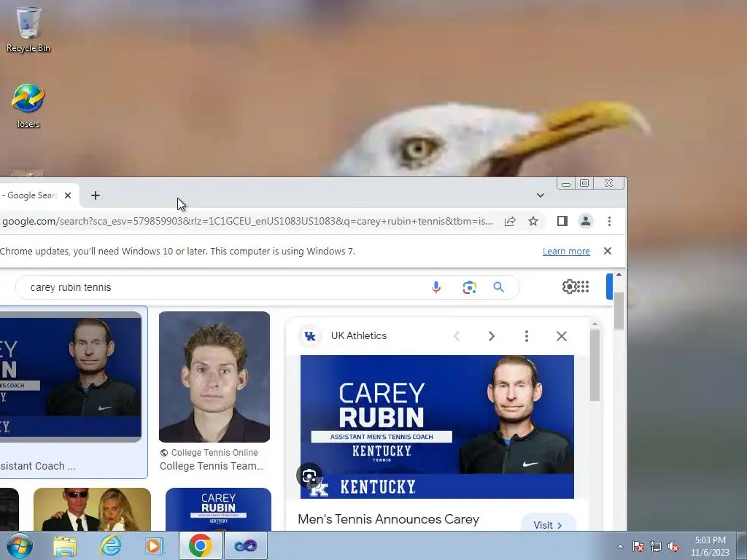Select the small Carey Rubin Kentucky thumbnail
This screenshot has height=560, width=747.
(x=218, y=509)
